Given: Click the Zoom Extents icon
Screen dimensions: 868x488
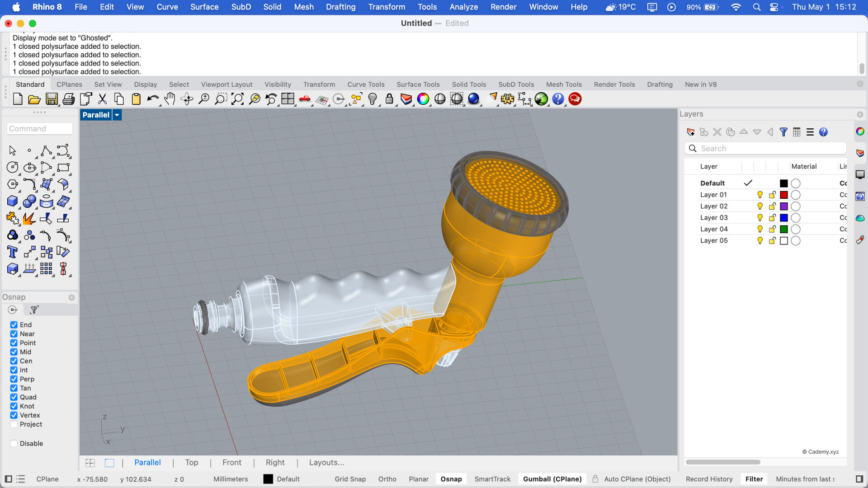Looking at the screenshot, I should click(237, 99).
